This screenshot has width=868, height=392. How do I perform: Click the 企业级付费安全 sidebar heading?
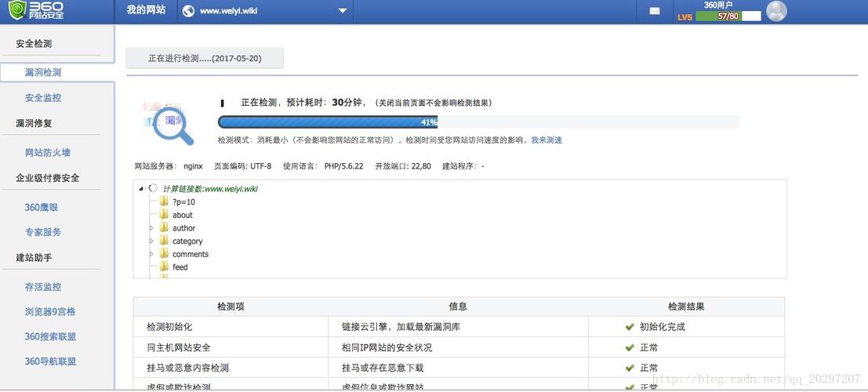pyautogui.click(x=48, y=178)
